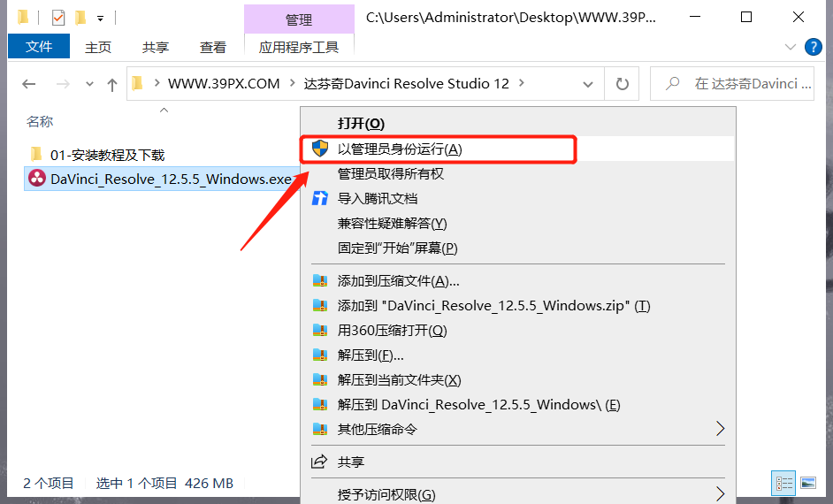Click the Back navigation arrow
The height and width of the screenshot is (504, 833).
(x=28, y=84)
